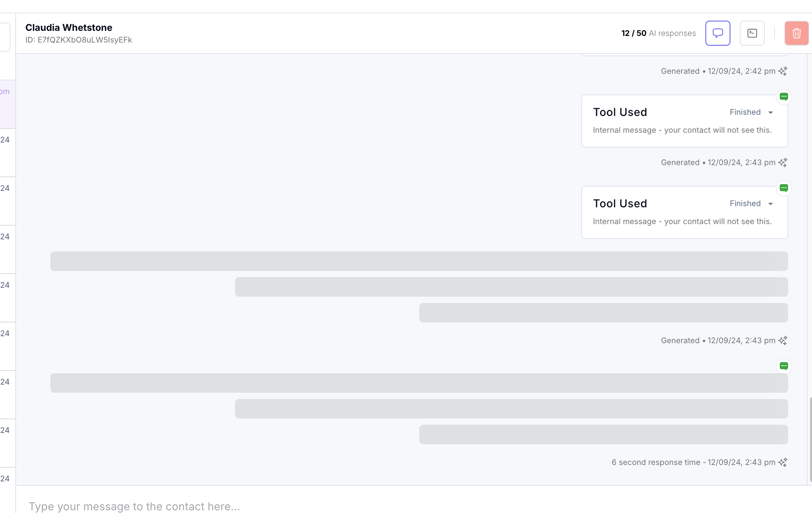
Task: Select the highlighted conversation in the left list
Action: [7, 104]
